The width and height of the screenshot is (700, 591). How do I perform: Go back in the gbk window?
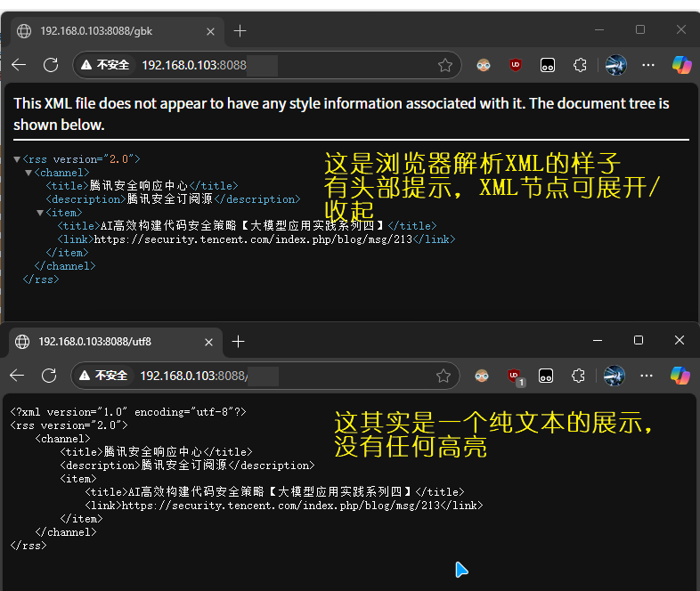19,65
